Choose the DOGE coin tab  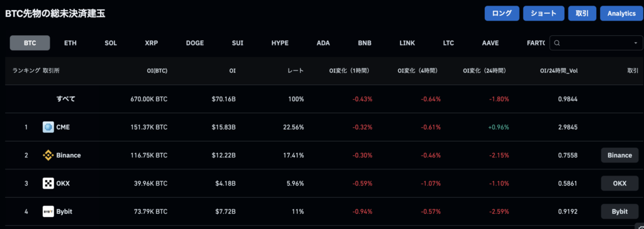[195, 43]
